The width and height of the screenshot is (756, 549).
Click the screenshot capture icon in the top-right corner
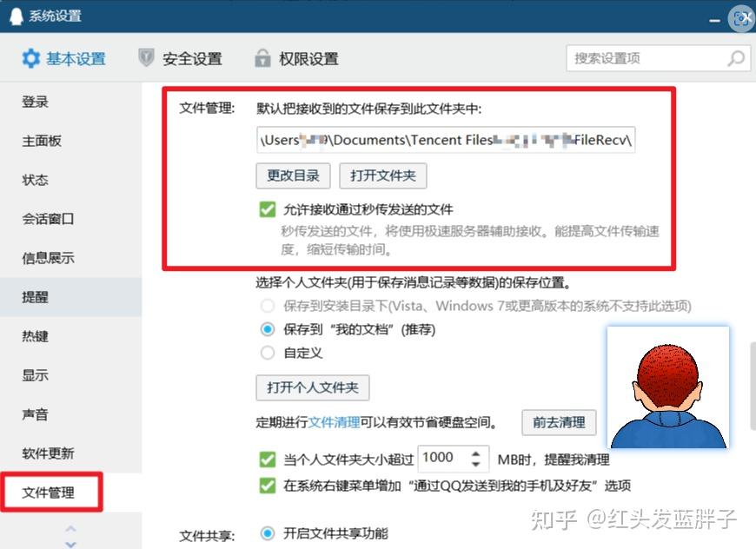click(741, 19)
